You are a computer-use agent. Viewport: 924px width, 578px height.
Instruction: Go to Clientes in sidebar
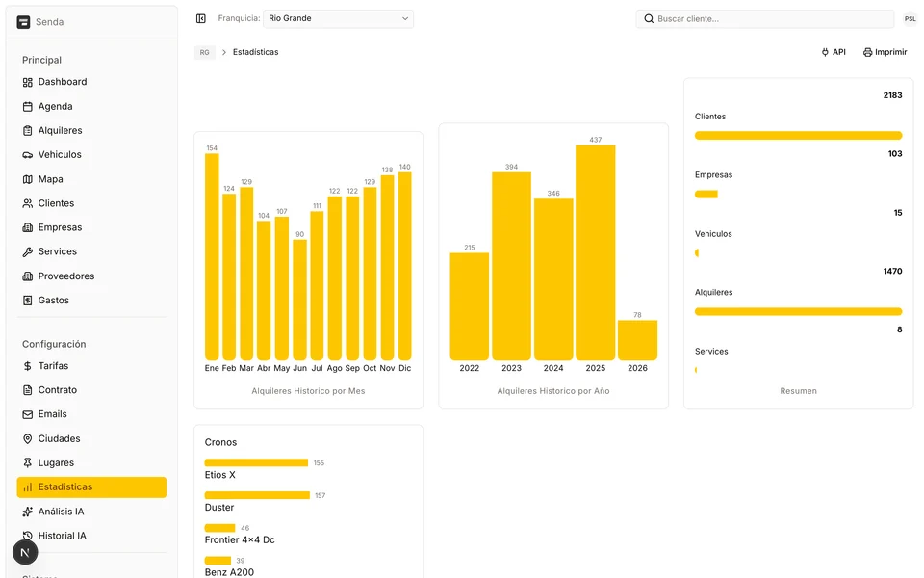point(56,203)
